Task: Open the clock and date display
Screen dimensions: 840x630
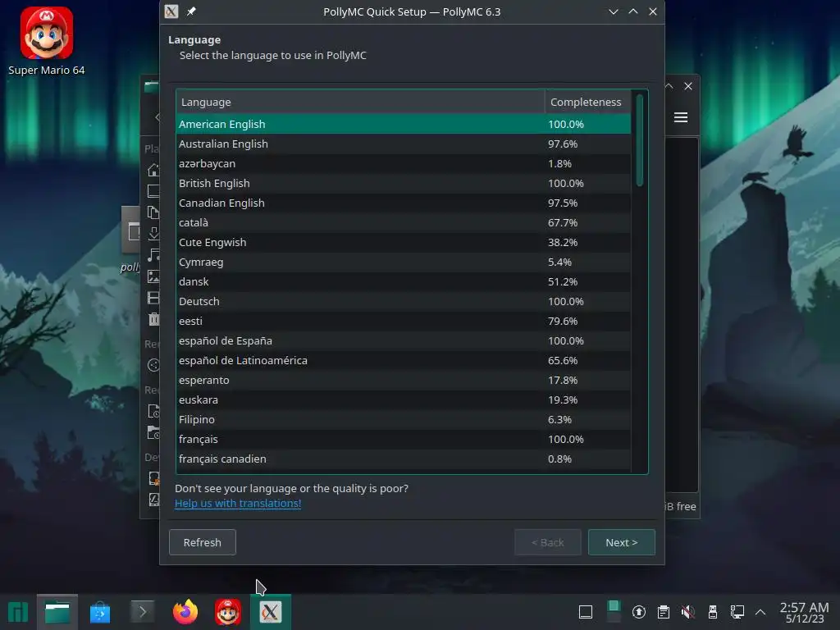Action: [x=804, y=612]
